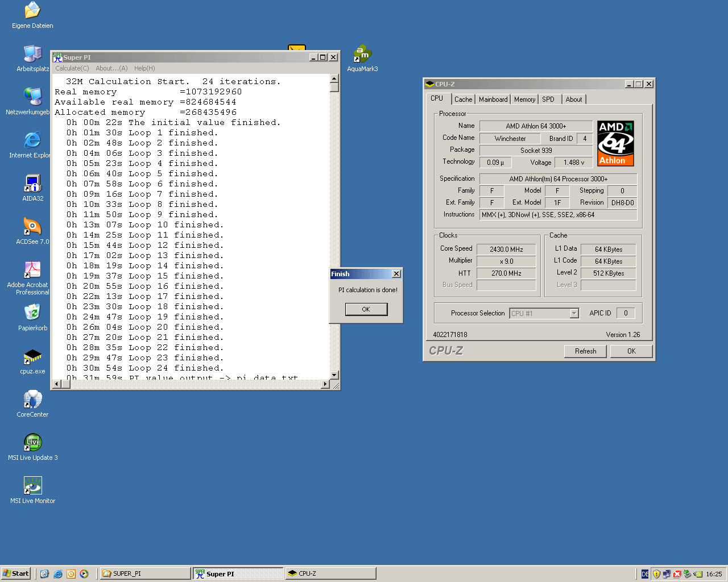Click the NVIDIA tray icon
Screen dimensions: 728x582
pyautogui.click(x=698, y=574)
